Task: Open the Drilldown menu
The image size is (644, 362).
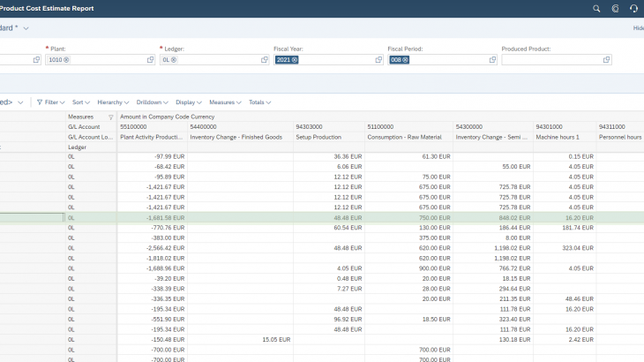Action: pyautogui.click(x=152, y=102)
